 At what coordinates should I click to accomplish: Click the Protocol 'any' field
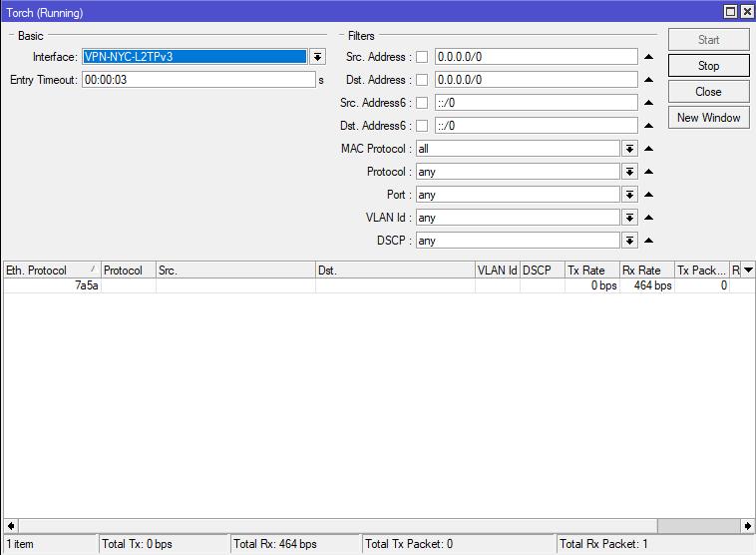tap(519, 172)
